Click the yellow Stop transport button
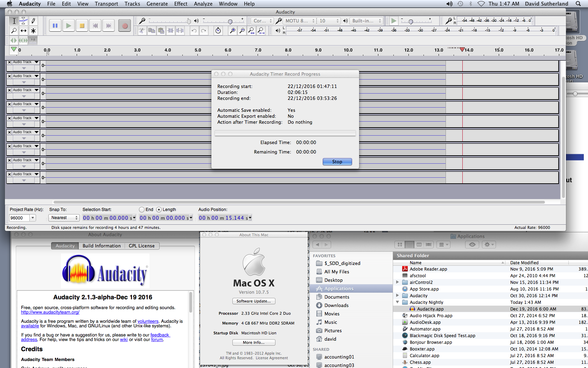This screenshot has width=588, height=368. pyautogui.click(x=82, y=26)
